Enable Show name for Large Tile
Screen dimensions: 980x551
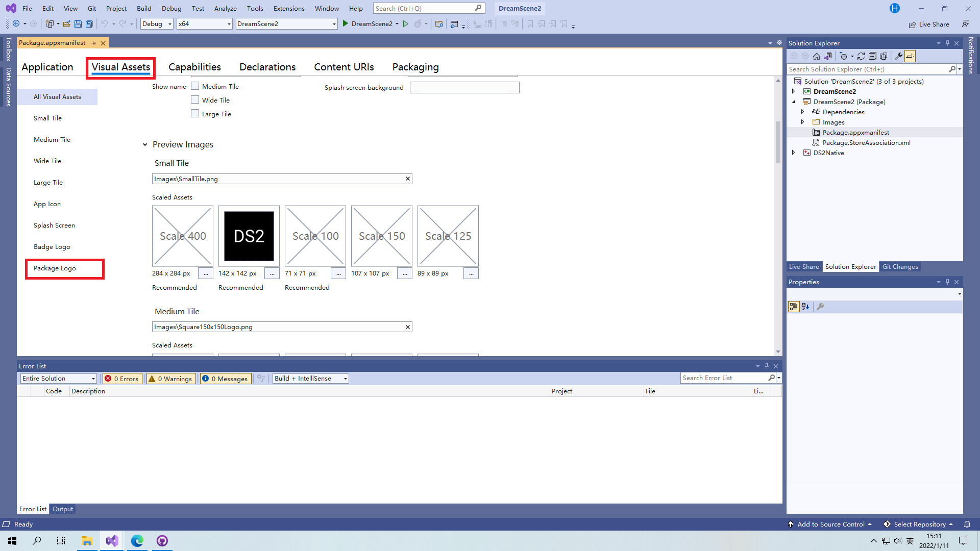[194, 113]
